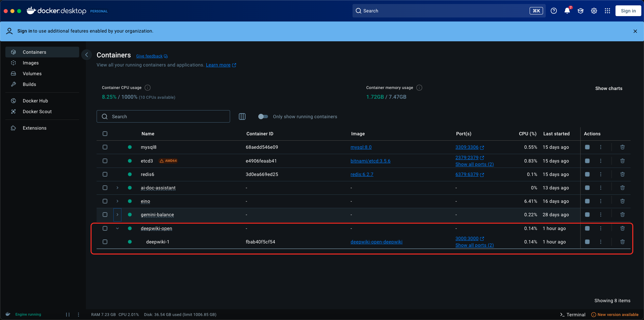Open more actions for ai-doc-assistant

(x=601, y=188)
